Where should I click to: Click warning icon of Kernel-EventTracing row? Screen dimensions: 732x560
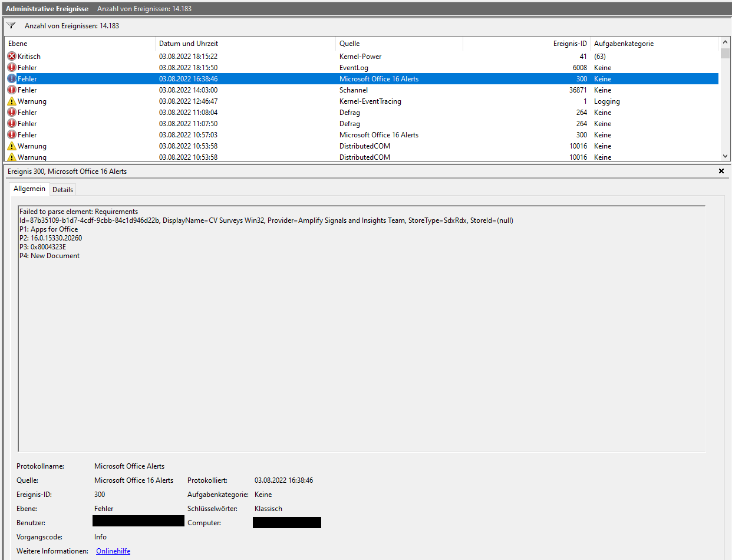(x=12, y=101)
